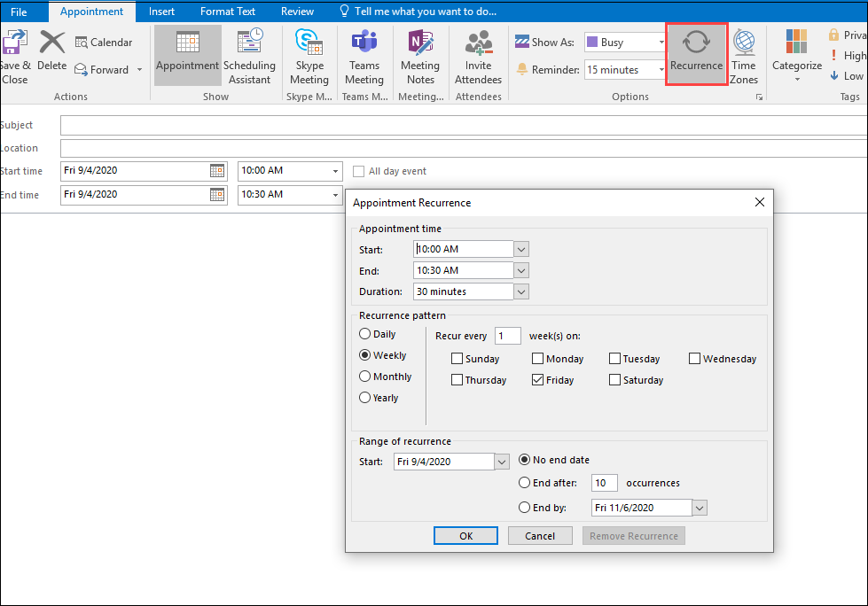Viewport: 868px width, 606px height.
Task: Confirm recurrence with OK button
Action: 465,536
